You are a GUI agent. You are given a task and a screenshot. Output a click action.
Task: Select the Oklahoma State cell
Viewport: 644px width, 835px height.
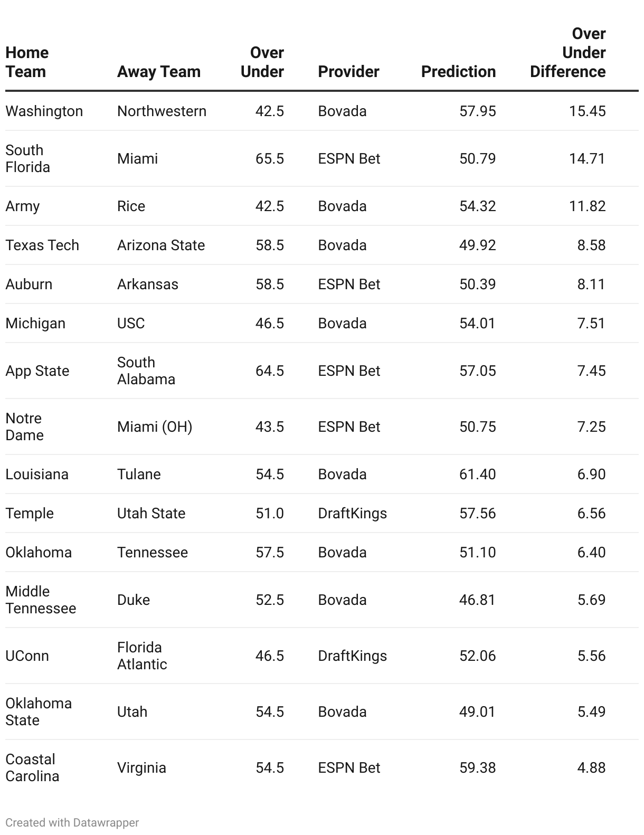click(x=39, y=712)
